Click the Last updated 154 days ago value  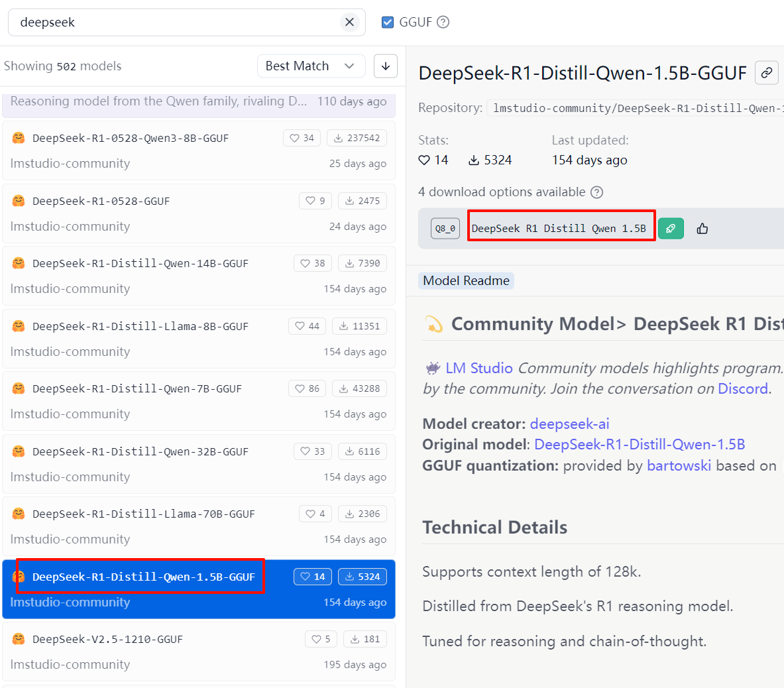[590, 160]
